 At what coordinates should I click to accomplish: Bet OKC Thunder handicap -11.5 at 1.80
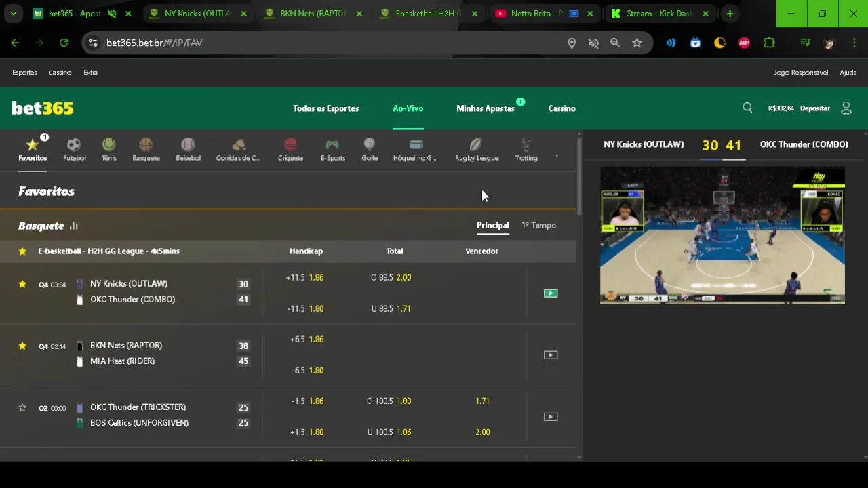304,308
